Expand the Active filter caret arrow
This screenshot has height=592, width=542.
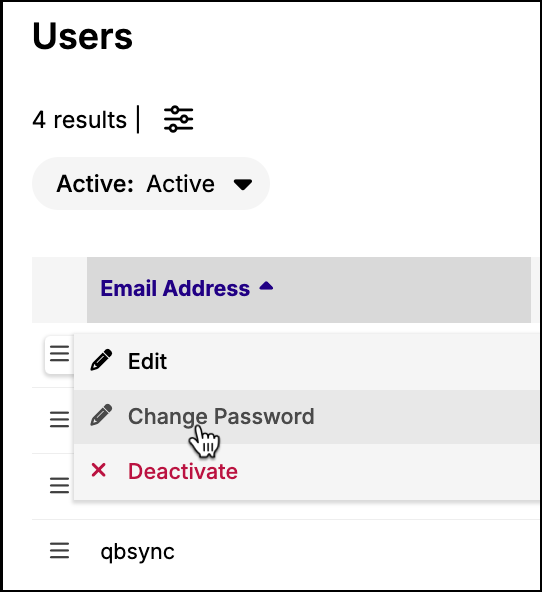click(243, 184)
